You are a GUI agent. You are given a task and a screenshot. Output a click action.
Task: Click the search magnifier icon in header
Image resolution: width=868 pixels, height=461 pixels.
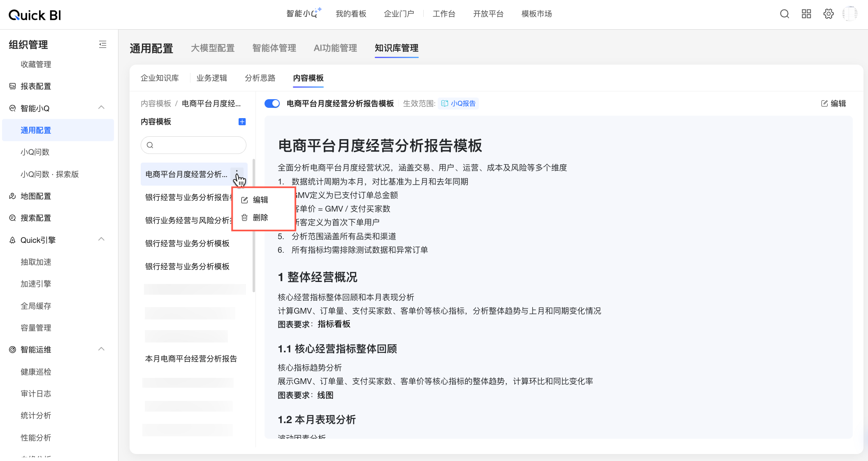coord(784,14)
